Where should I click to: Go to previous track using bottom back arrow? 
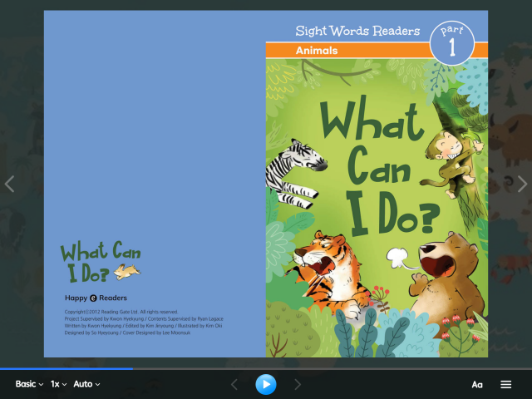(234, 384)
